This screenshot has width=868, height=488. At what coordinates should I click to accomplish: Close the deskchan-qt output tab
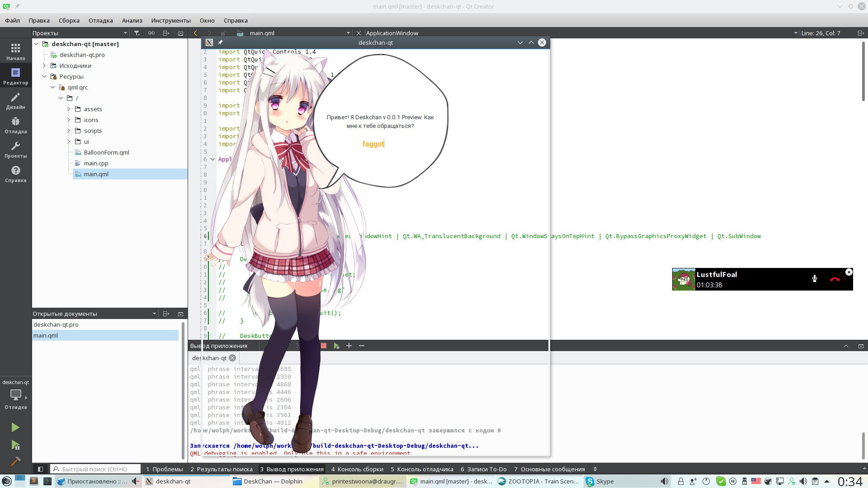click(x=232, y=358)
